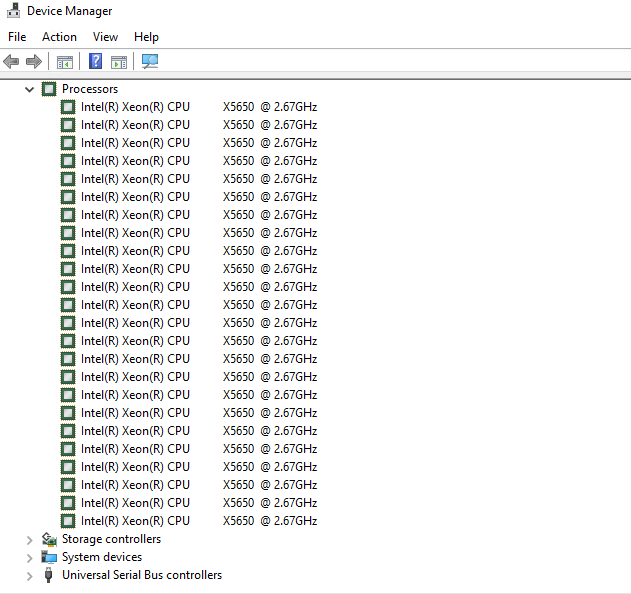Open the blue Help question-mark icon
The height and width of the screenshot is (594, 631).
coord(95,61)
